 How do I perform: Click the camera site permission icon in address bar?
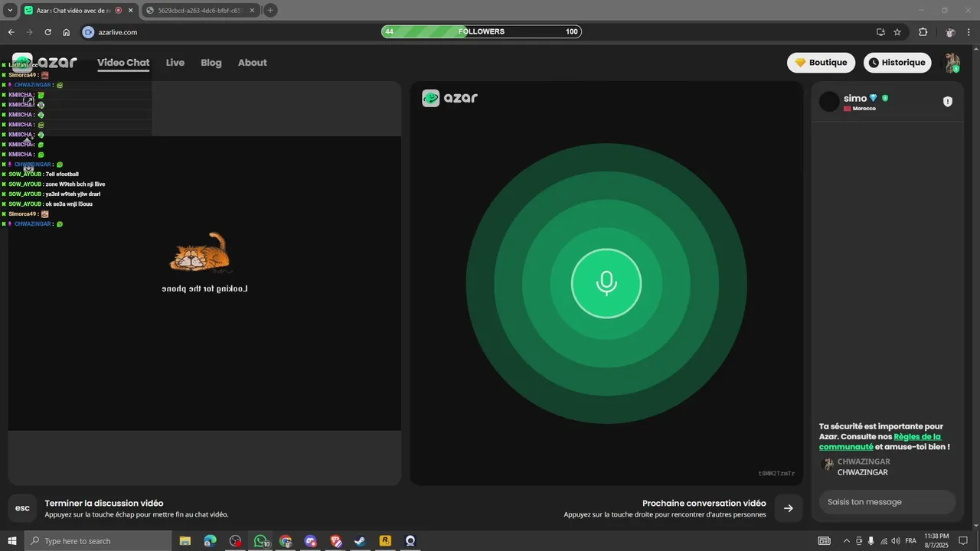coord(88,32)
